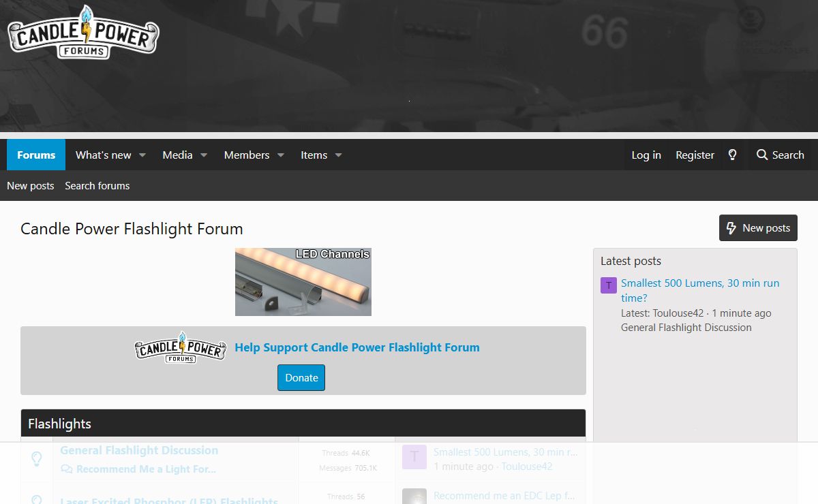Open the What's new menu item

(x=103, y=155)
